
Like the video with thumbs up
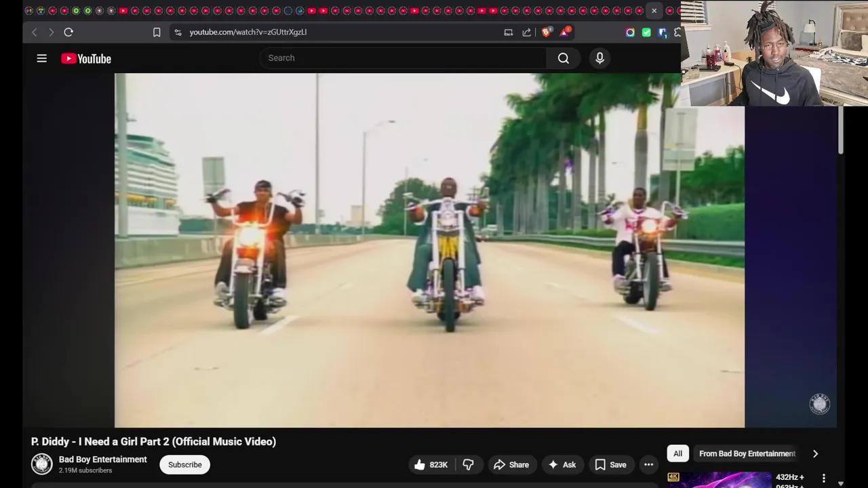(x=431, y=464)
